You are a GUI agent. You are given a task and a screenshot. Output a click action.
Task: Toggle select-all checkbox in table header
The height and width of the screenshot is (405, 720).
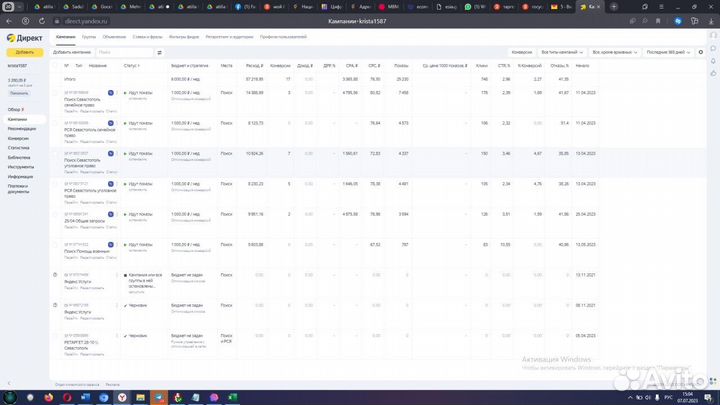tap(56, 65)
